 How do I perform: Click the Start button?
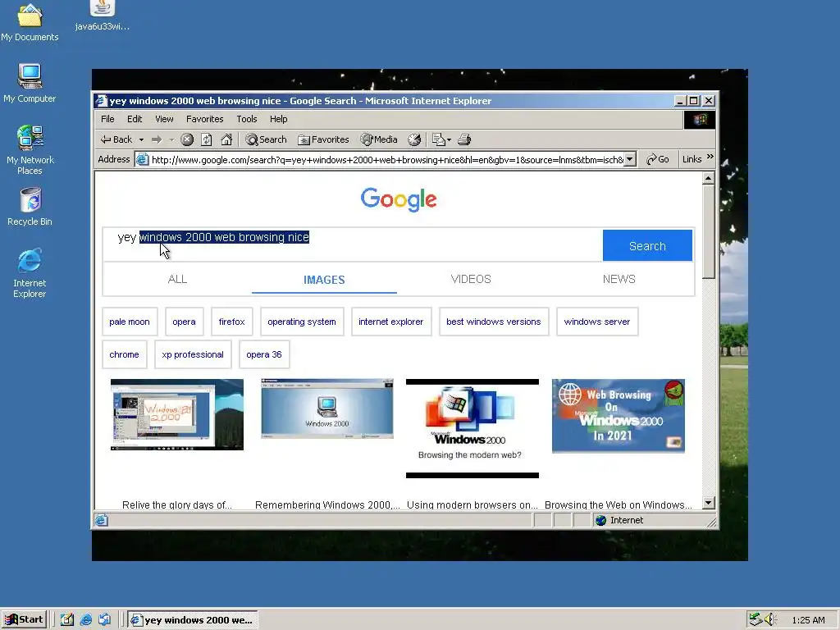24,620
